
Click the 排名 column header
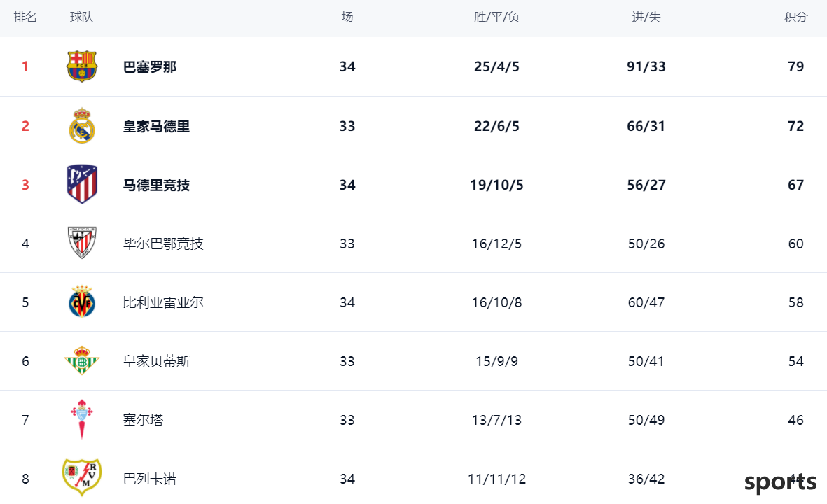coord(25,17)
